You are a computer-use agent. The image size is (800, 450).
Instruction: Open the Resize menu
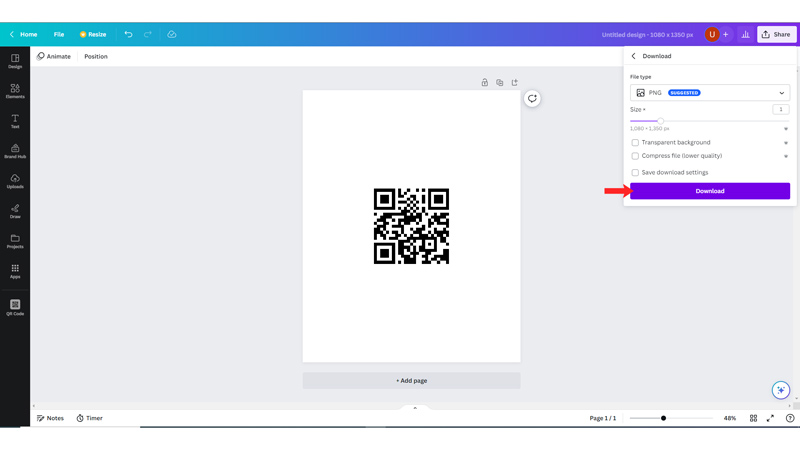tap(93, 34)
